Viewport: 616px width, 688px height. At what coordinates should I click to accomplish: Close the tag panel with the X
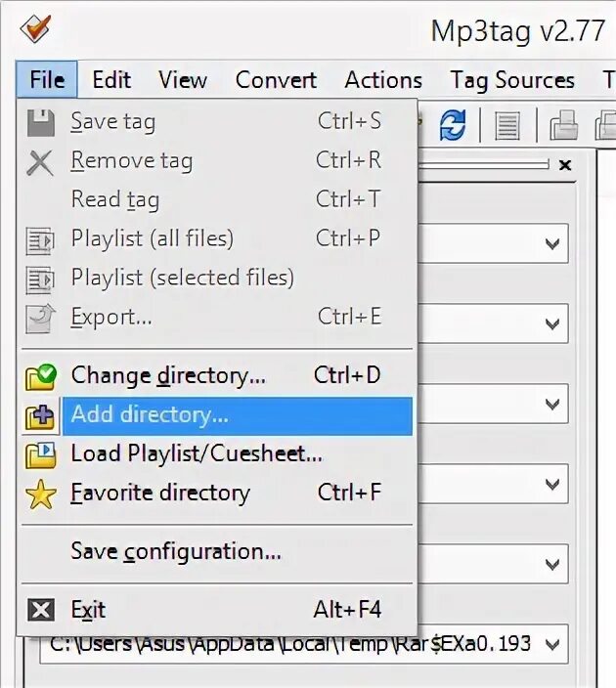(564, 166)
